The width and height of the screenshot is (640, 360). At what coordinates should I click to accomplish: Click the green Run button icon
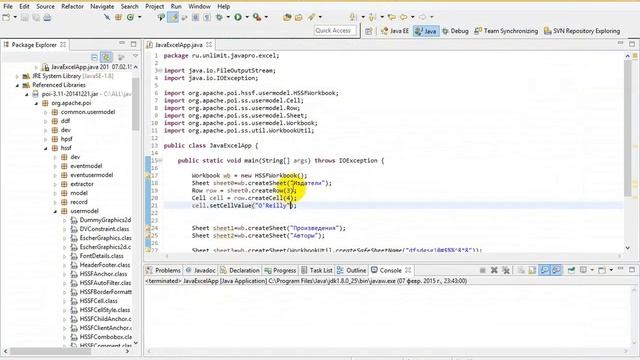coord(238,17)
